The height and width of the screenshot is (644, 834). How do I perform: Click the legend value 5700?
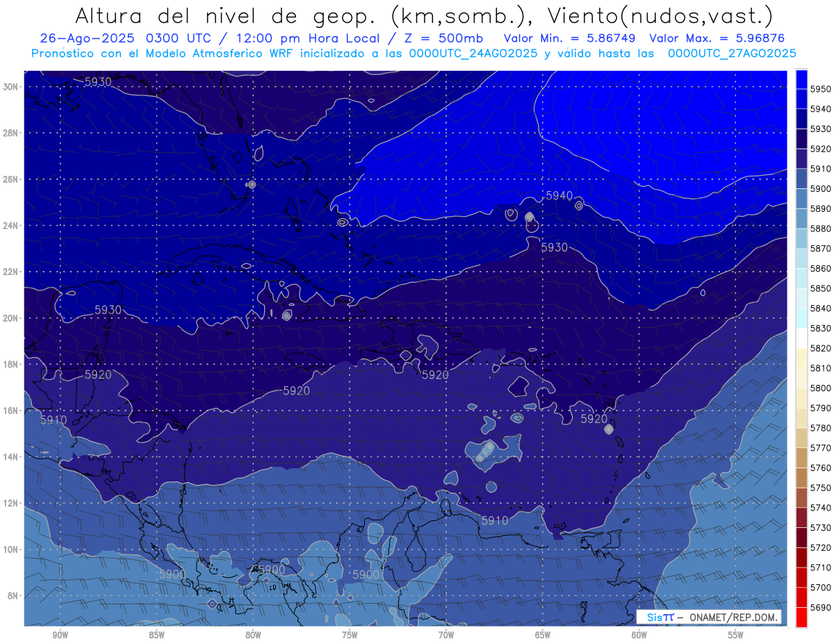[x=820, y=588]
